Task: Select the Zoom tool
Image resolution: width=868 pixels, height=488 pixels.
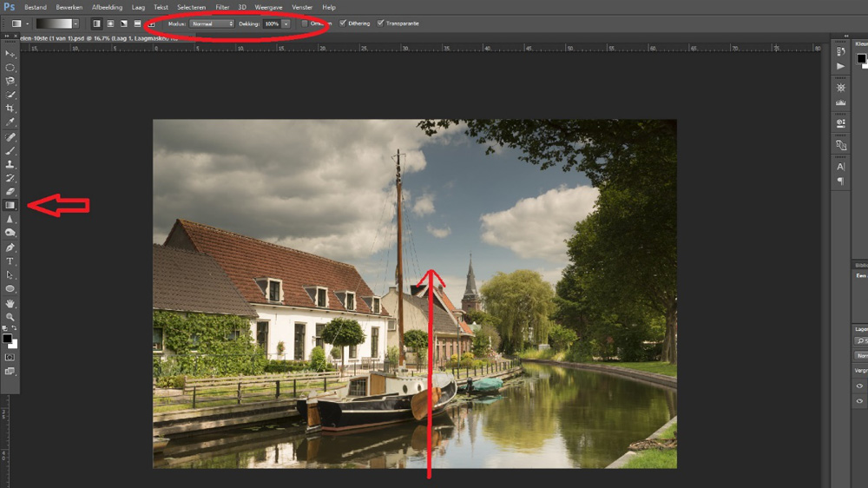Action: point(10,317)
